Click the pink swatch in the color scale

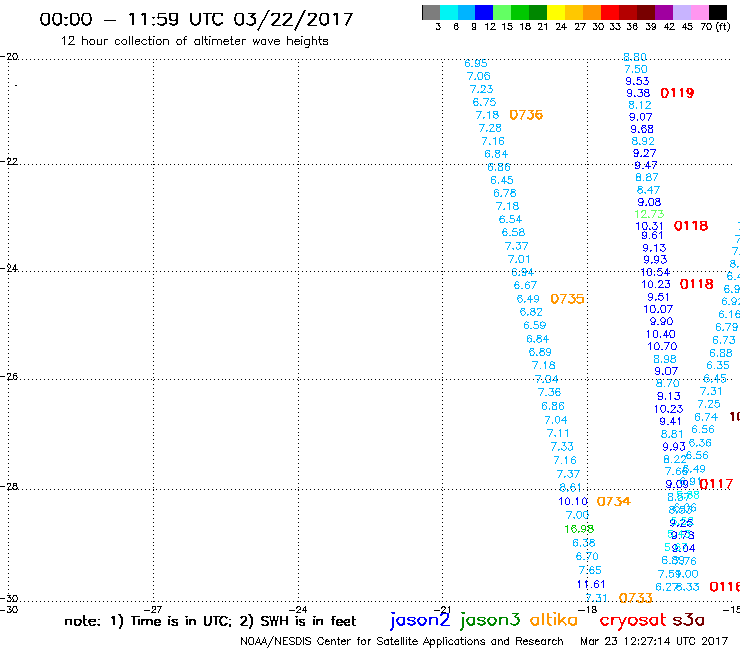tap(699, 12)
